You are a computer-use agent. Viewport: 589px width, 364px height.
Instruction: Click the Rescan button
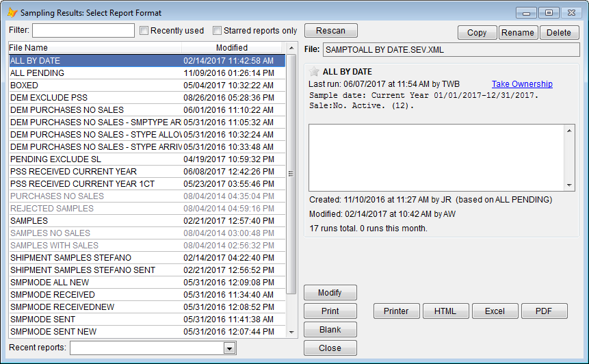click(x=330, y=30)
